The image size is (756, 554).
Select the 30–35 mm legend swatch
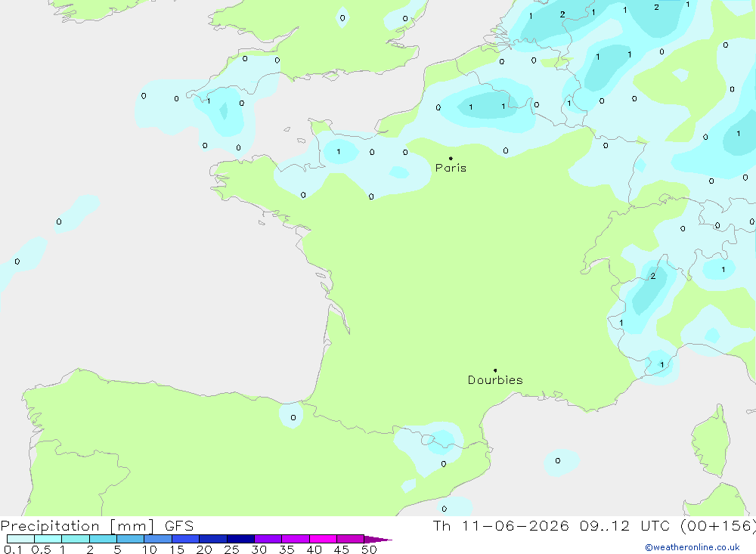(268, 539)
